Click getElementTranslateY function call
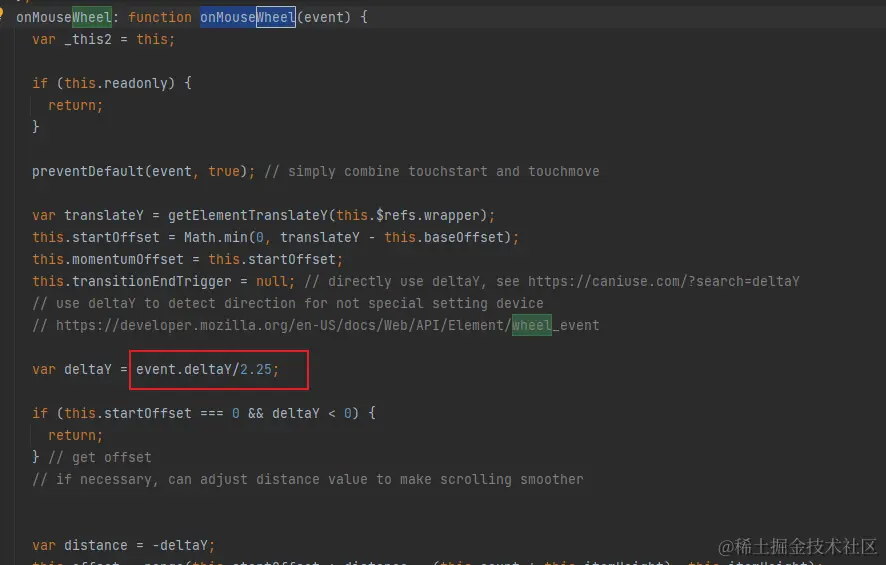This screenshot has height=565, width=886. point(331,215)
